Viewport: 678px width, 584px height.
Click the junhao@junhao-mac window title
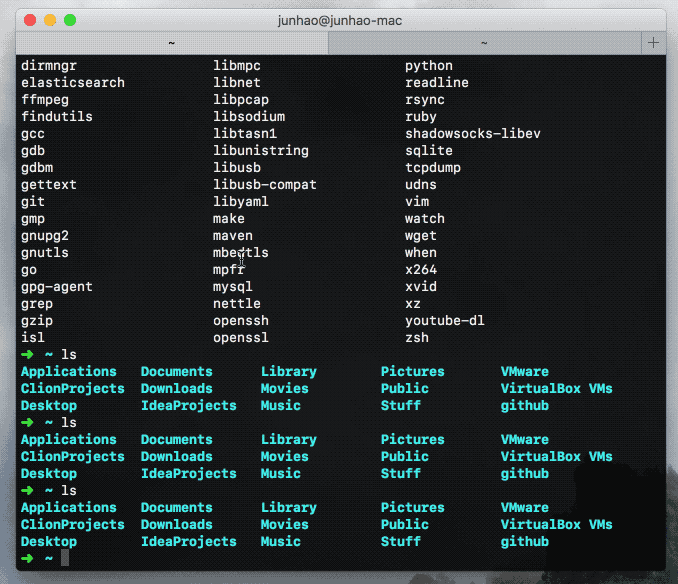[x=341, y=20]
